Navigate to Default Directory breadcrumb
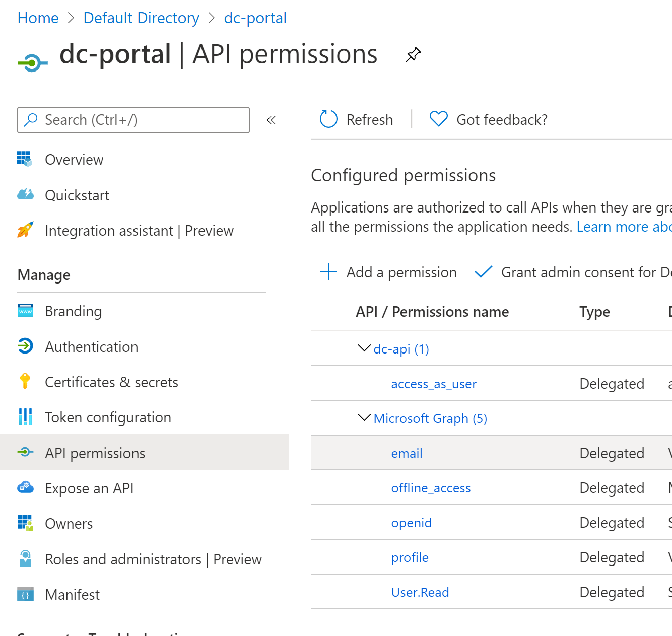The width and height of the screenshot is (672, 636). 141,18
